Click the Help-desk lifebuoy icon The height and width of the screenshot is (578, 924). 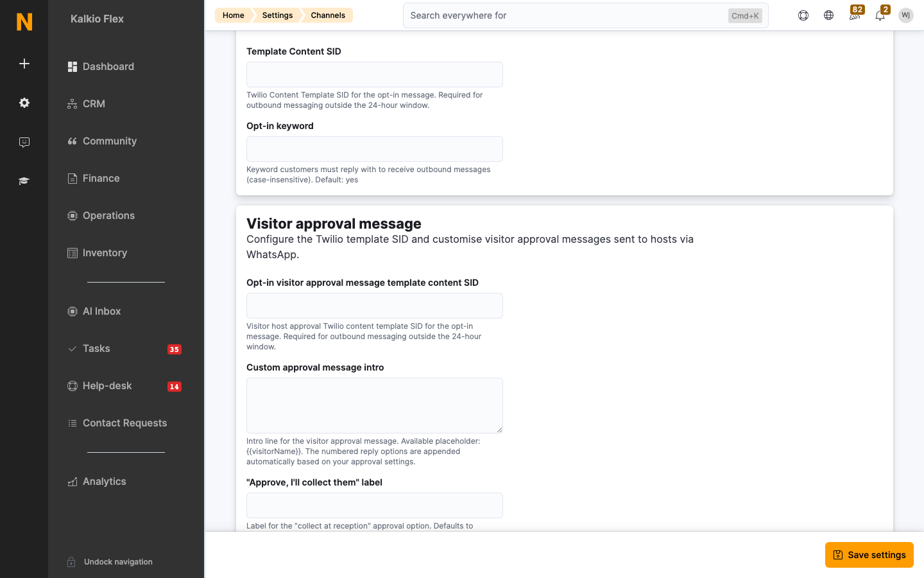pos(73,386)
